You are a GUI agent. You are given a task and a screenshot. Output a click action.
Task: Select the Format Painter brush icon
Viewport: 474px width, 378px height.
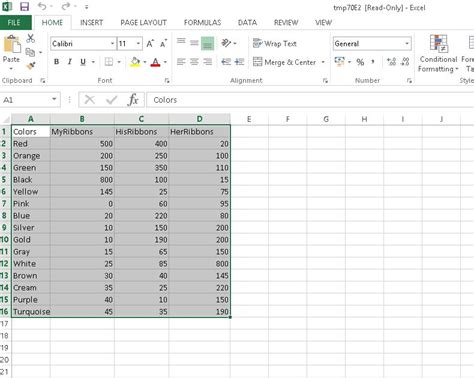click(31, 66)
